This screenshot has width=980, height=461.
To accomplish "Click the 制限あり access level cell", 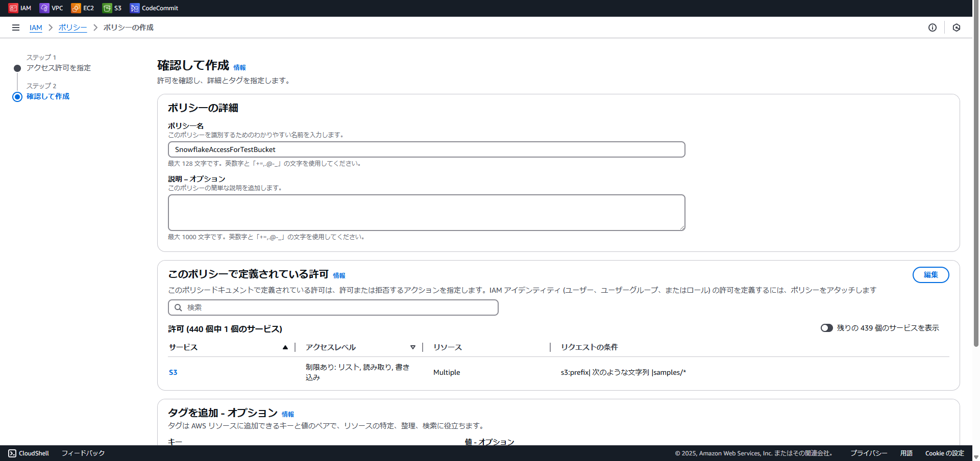I will [x=357, y=372].
